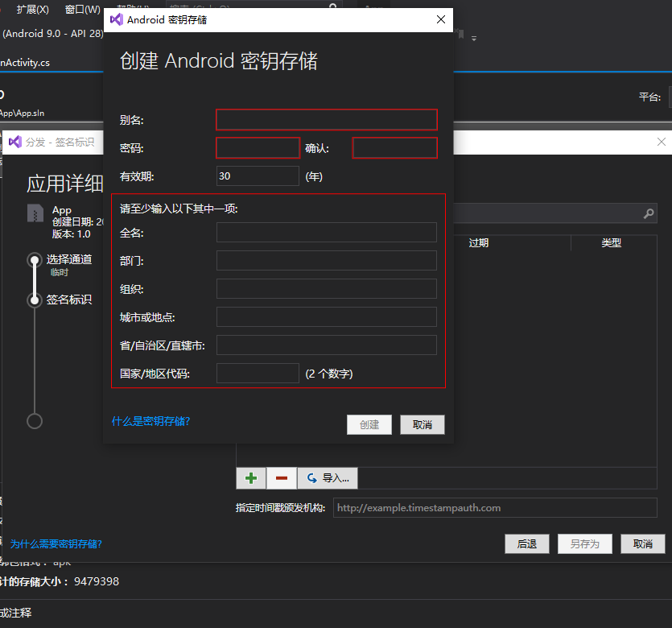Click the 后退 button in the wizard
The image size is (672, 628).
[x=526, y=543]
